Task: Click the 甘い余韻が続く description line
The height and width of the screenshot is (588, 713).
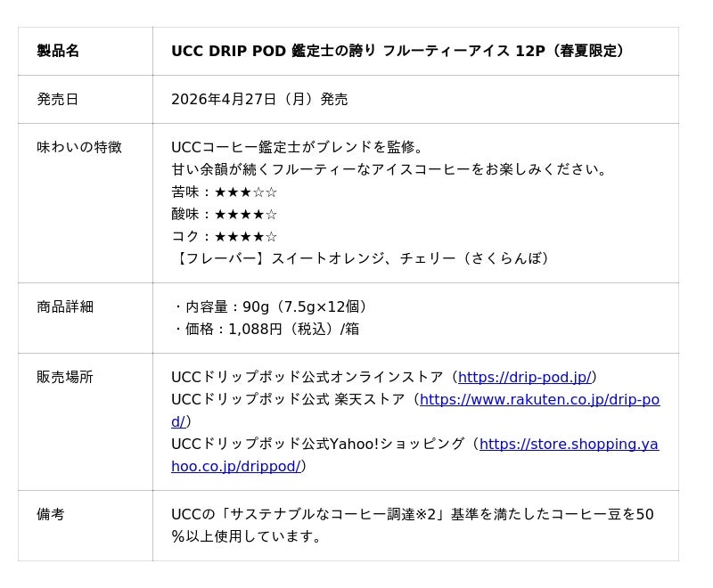Action: pyautogui.click(x=389, y=169)
